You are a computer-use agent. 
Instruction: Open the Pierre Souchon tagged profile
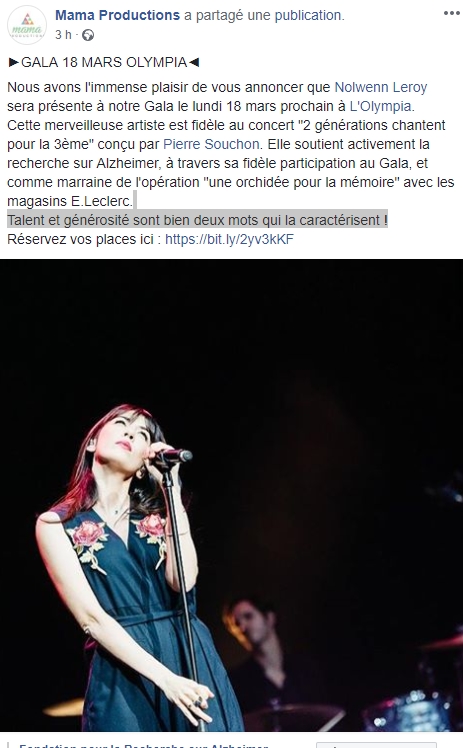pyautogui.click(x=211, y=144)
